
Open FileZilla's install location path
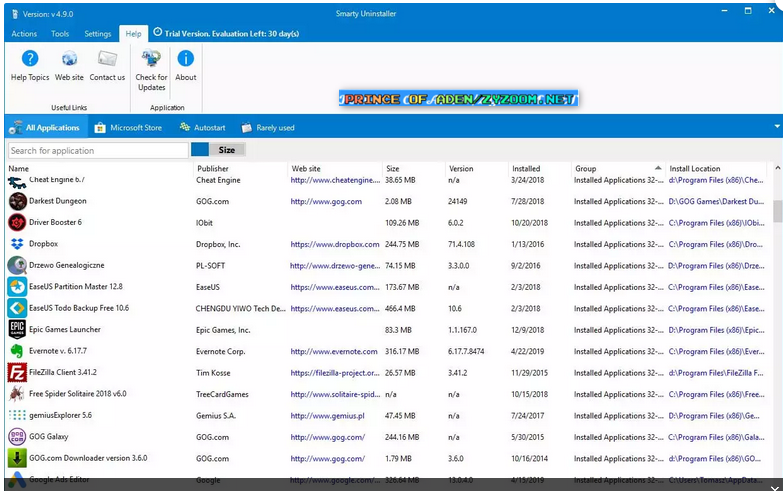[x=716, y=373]
